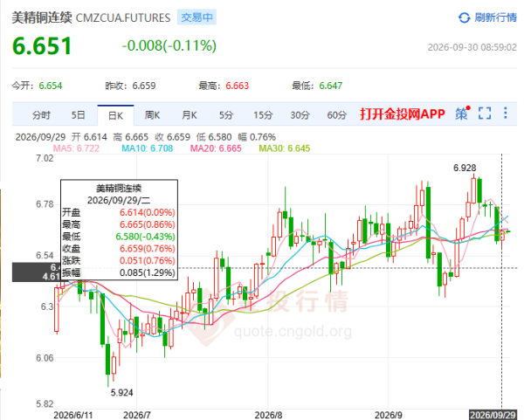Choose the 15分 interval tab
This screenshot has width=524, height=420.
tap(263, 115)
